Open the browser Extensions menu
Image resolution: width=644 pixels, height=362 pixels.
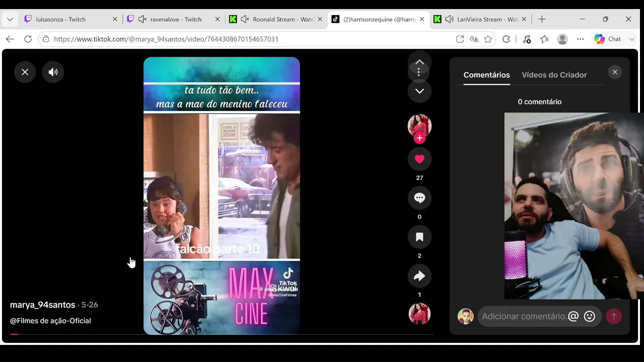(506, 39)
